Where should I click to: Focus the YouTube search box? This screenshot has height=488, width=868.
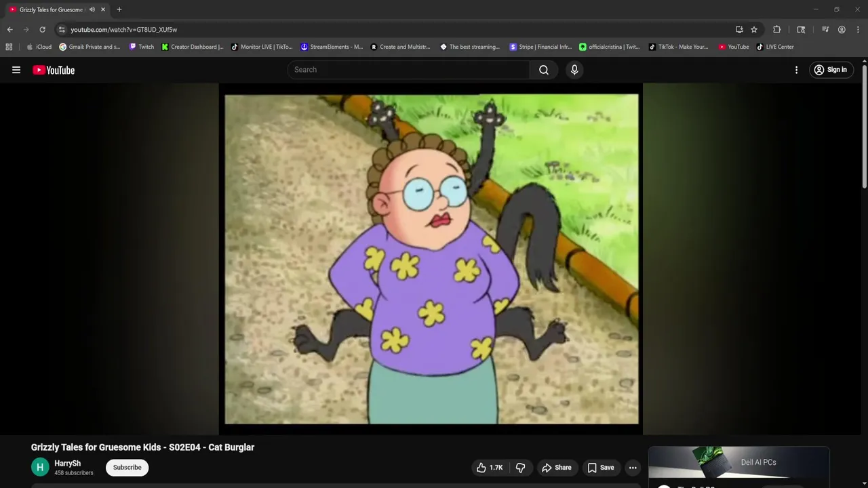pos(408,70)
